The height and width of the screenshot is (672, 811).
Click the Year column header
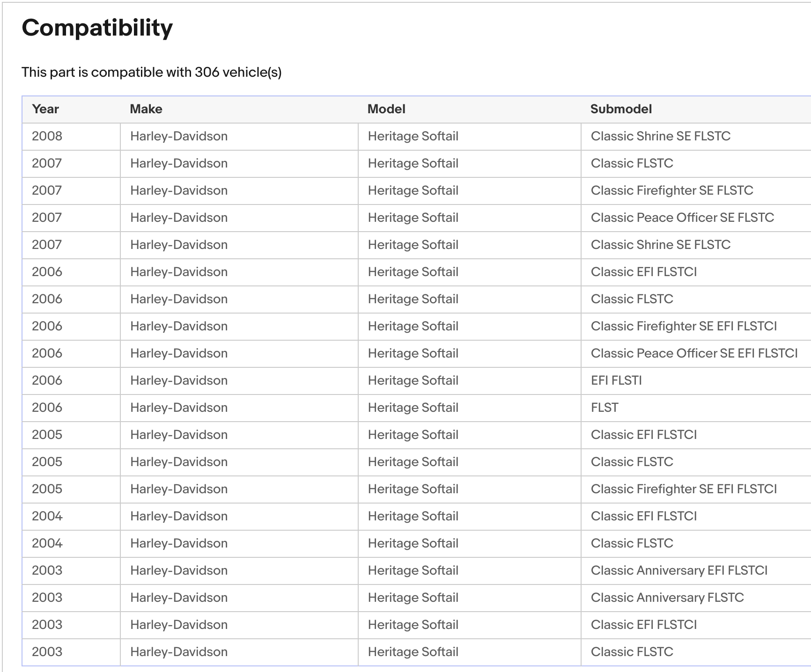click(45, 109)
